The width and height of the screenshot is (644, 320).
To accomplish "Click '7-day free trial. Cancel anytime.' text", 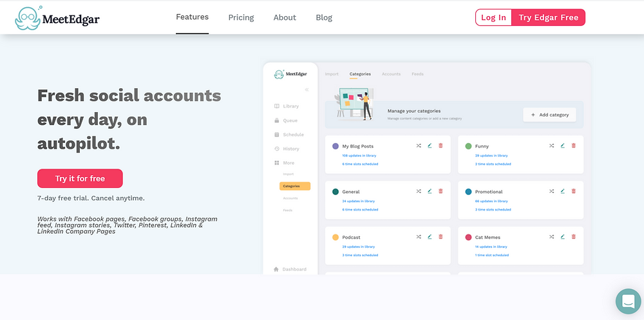I will tap(91, 198).
